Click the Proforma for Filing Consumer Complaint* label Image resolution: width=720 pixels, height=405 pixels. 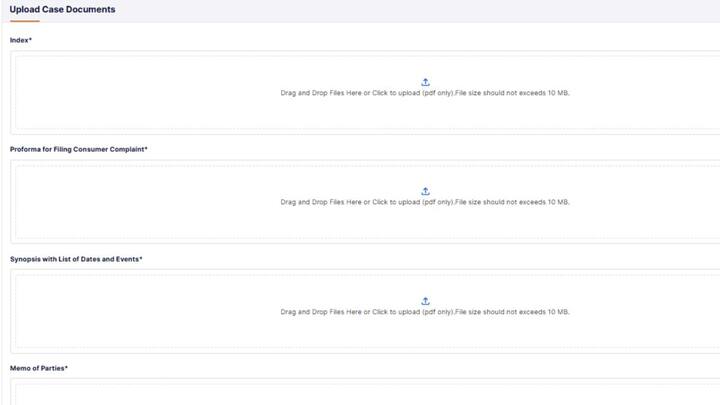79,149
